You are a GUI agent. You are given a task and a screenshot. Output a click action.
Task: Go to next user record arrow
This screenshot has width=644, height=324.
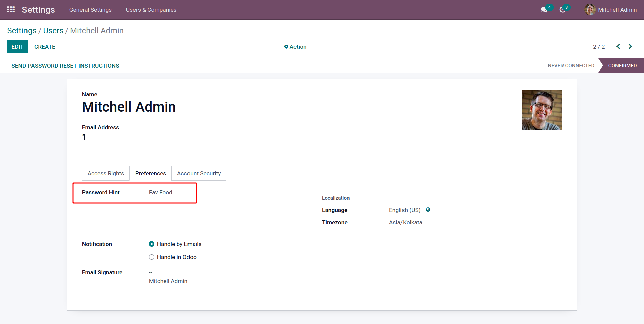(630, 47)
